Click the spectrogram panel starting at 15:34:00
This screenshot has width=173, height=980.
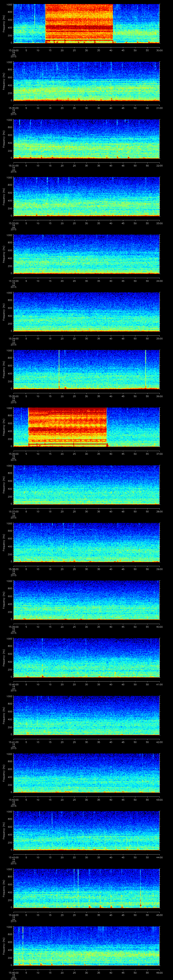(x=87, y=312)
